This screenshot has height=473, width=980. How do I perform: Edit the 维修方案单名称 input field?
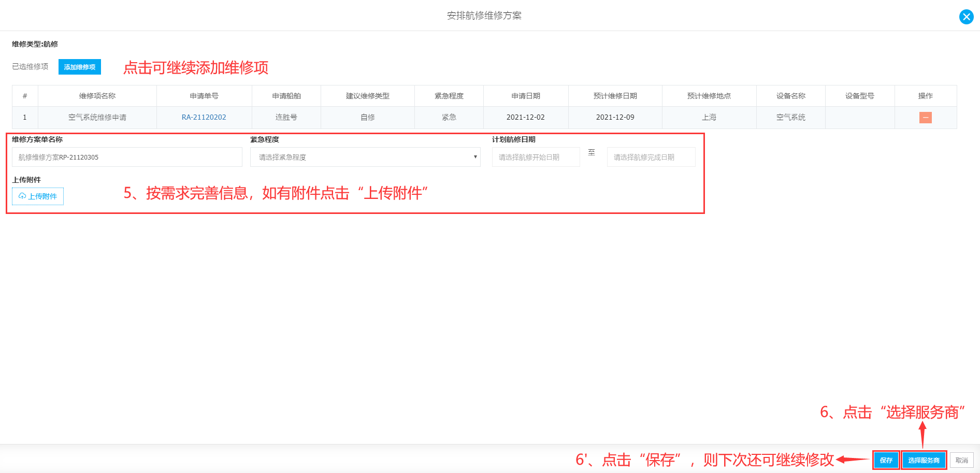point(127,157)
